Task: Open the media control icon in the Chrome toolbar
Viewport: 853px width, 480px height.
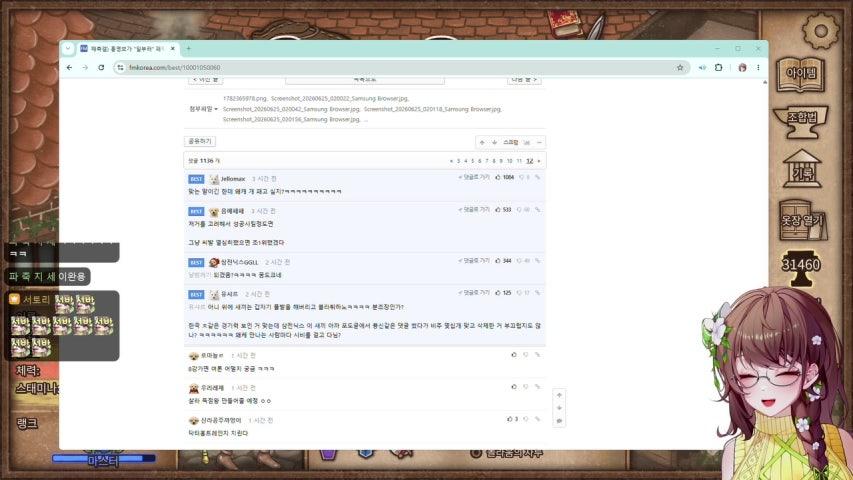Action: [702, 67]
